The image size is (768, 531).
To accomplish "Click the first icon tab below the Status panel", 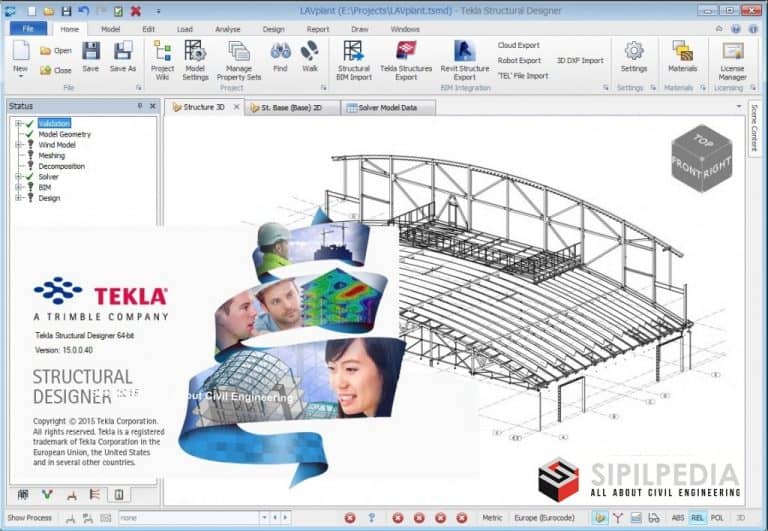I will [x=23, y=495].
